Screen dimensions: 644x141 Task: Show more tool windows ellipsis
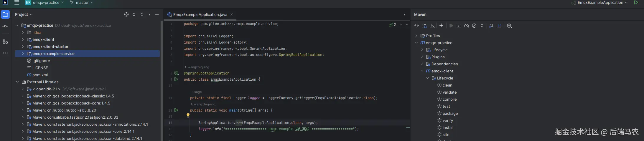pos(5,53)
